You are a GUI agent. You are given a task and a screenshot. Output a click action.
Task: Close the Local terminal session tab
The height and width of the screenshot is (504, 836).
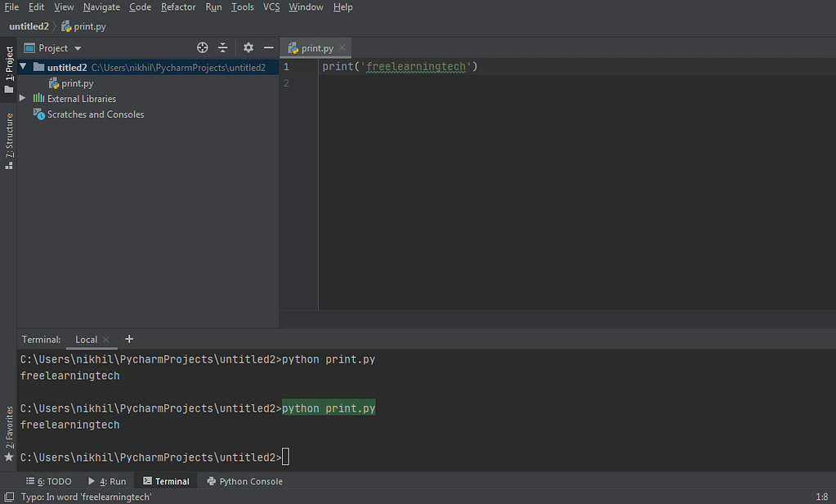(105, 339)
